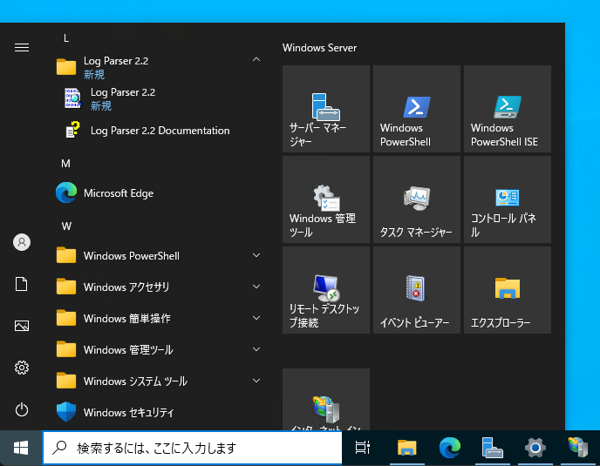This screenshot has height=466, width=600.
Task: Expand the Windows アクセサリ folder chevron
Action: pos(256,287)
